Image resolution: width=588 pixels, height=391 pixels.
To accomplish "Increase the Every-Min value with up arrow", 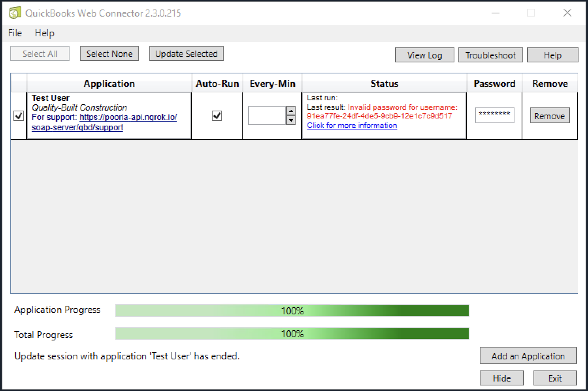I will 291,111.
